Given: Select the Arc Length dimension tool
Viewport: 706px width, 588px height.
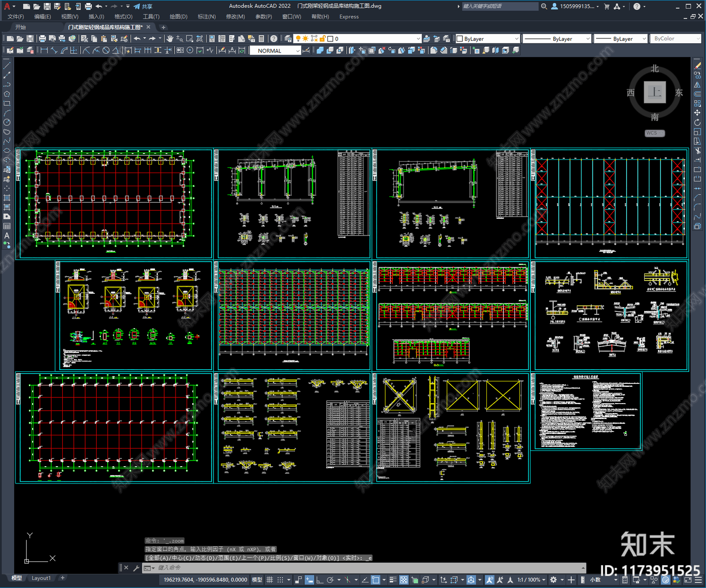Looking at the screenshot, I should click(x=64, y=50).
